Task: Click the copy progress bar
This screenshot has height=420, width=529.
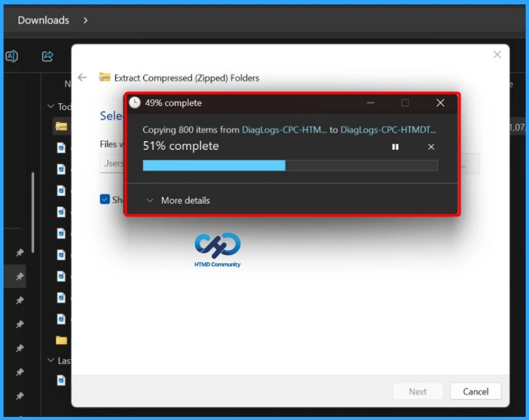Action: [290, 165]
